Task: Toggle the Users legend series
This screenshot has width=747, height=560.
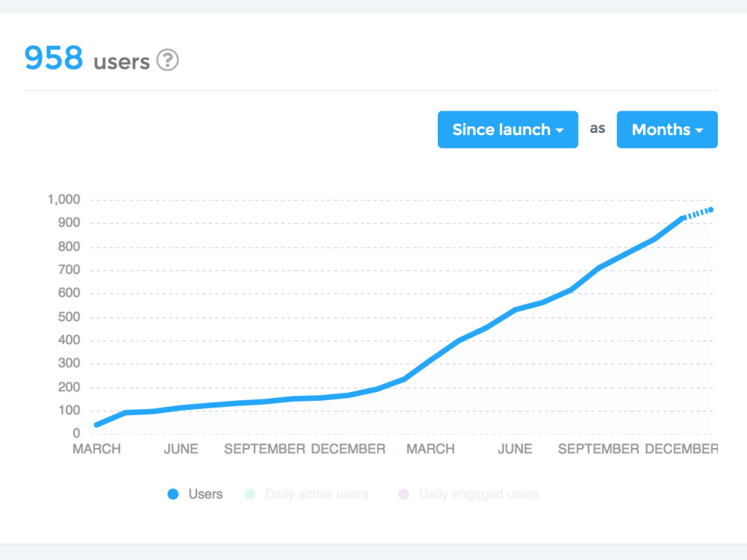Action: coord(195,494)
